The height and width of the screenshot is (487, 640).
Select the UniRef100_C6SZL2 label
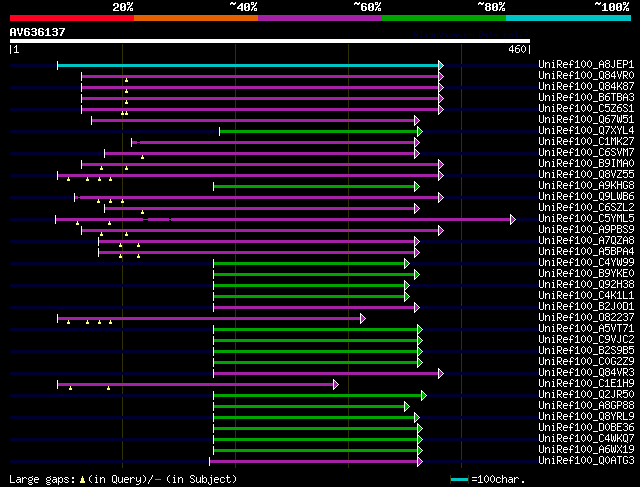point(586,208)
